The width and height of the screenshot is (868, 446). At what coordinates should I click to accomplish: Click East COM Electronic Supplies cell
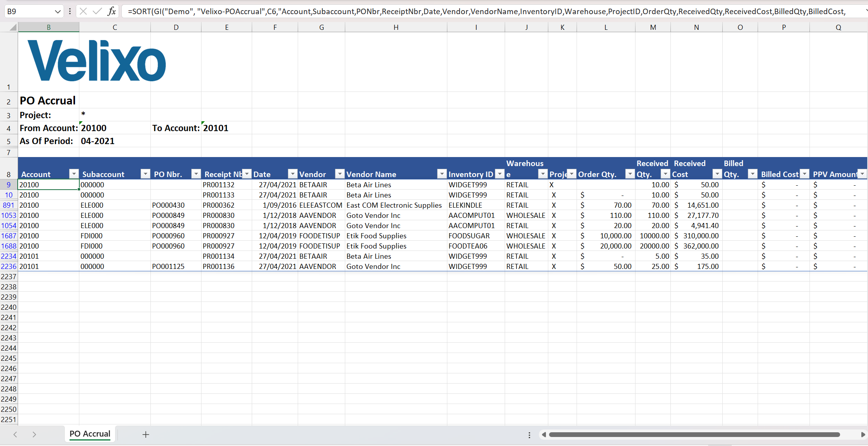(x=396, y=205)
